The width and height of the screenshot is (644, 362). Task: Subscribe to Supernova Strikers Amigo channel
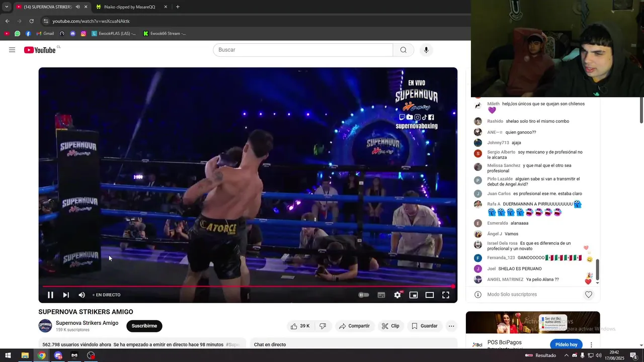coord(144,326)
